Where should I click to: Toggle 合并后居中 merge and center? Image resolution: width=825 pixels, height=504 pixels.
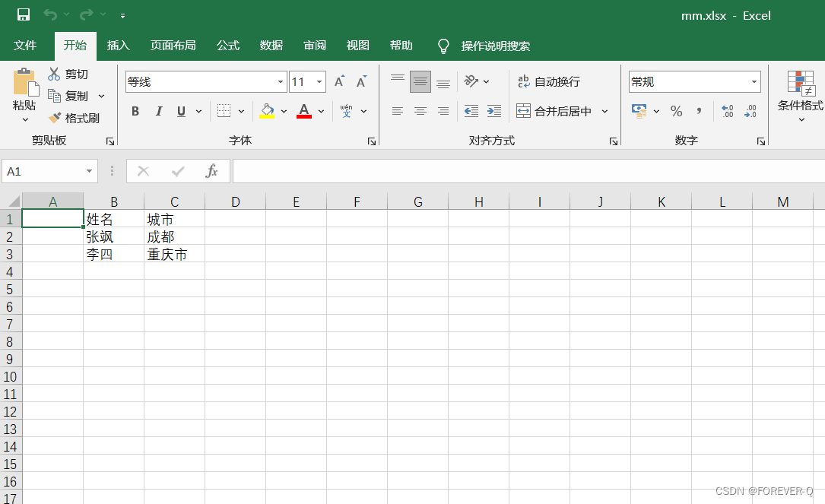[555, 111]
